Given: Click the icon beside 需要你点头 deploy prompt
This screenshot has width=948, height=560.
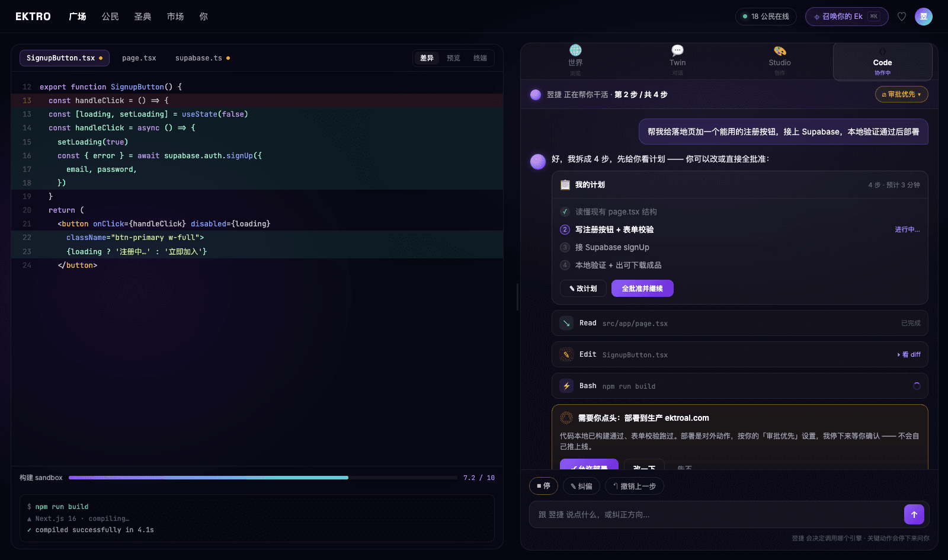Looking at the screenshot, I should click(566, 418).
